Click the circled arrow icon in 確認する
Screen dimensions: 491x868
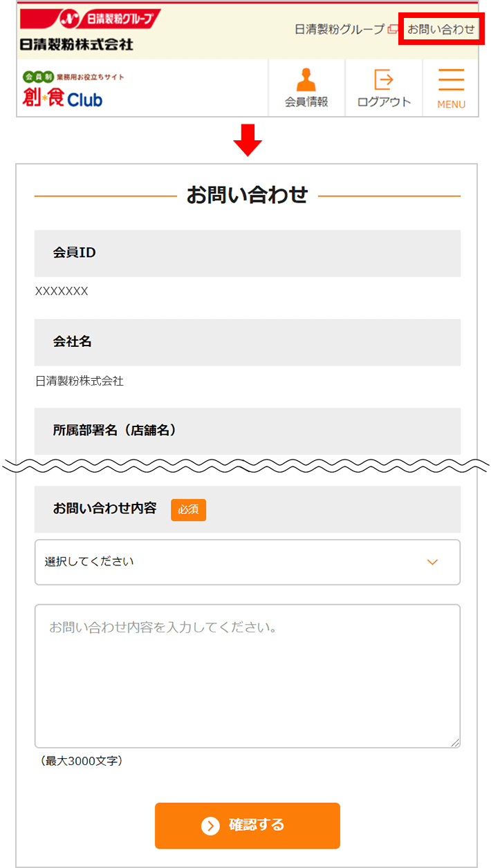[x=210, y=825]
